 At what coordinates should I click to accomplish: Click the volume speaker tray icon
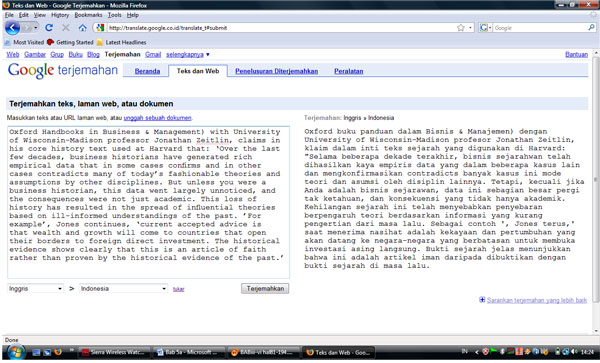pos(574,351)
